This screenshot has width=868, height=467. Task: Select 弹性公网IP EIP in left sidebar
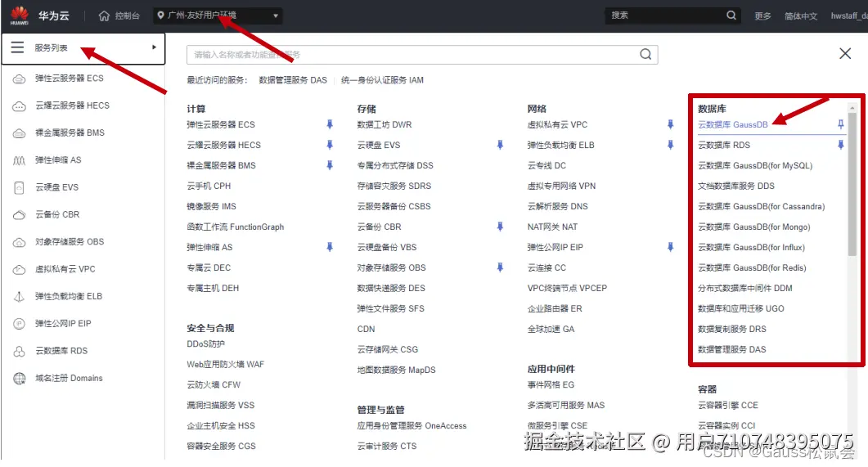click(63, 324)
